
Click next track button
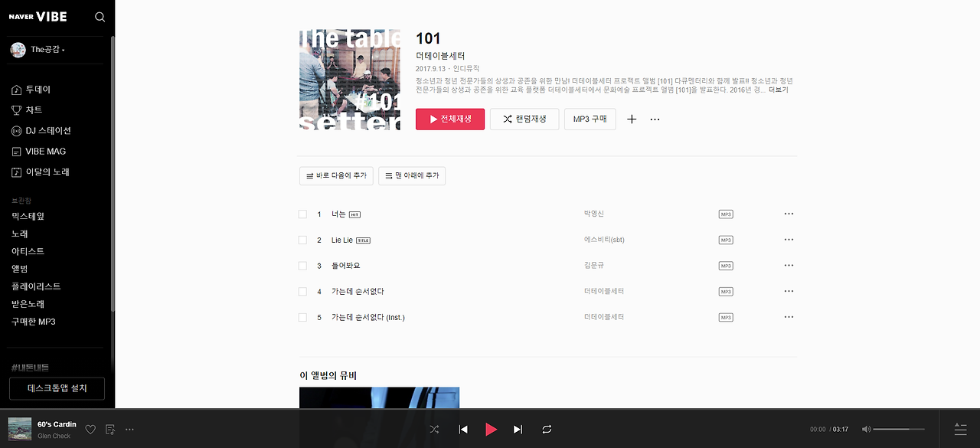(518, 430)
